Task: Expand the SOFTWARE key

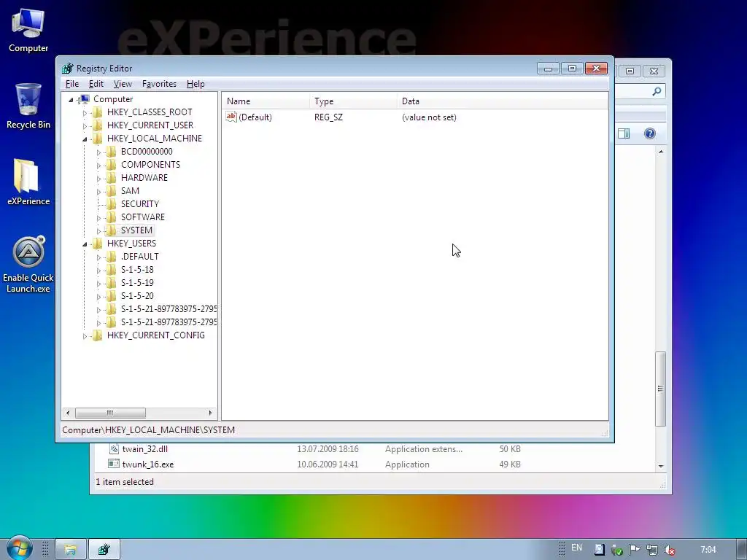Action: pos(98,217)
